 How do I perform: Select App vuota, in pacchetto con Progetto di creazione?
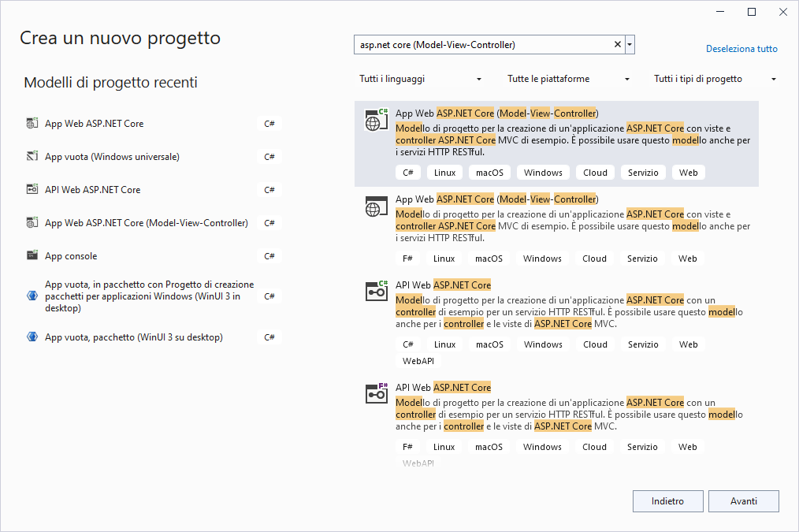tap(153, 296)
